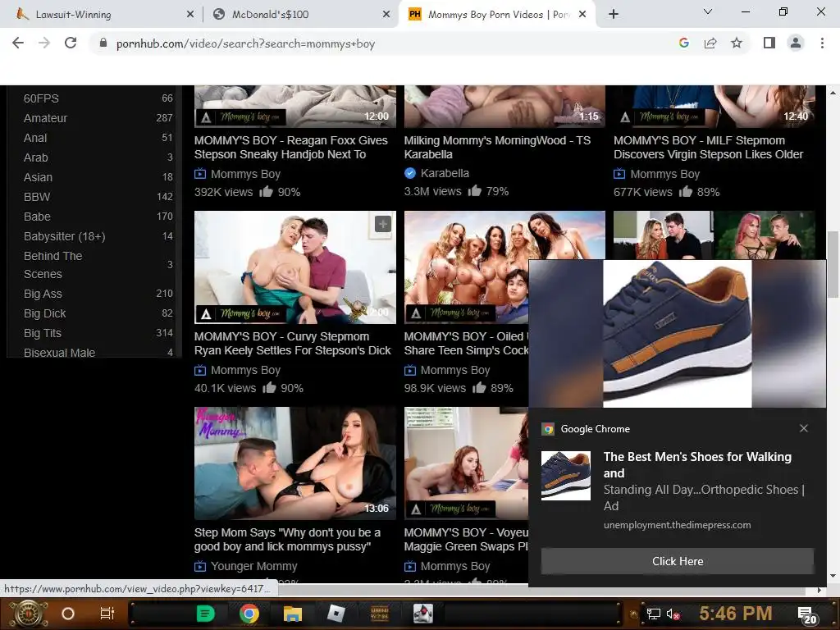Click horizontal scrollbar right arrow
This screenshot has width=840, height=630.
point(819,590)
